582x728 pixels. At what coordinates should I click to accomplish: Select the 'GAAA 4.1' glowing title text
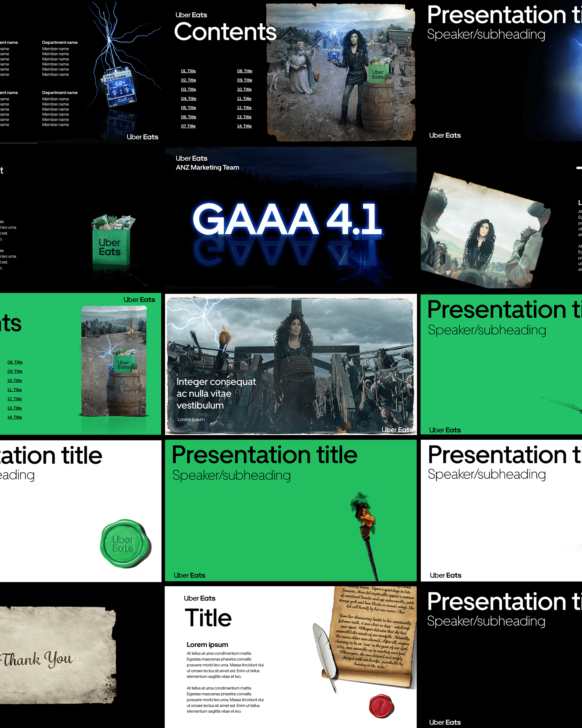288,219
